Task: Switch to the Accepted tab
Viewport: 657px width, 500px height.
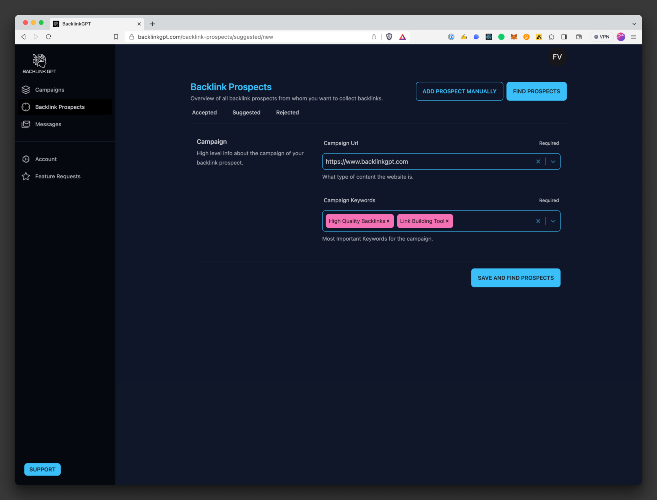Action: click(x=204, y=112)
